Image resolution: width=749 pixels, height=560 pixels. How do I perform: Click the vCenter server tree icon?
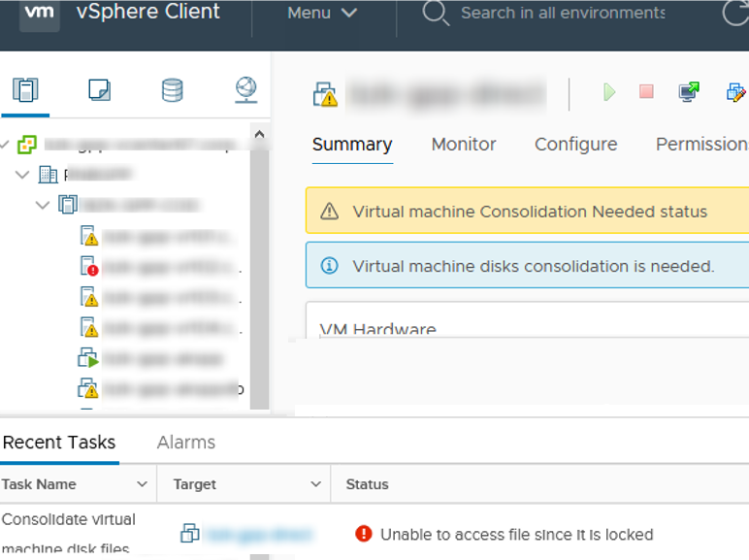pos(27,145)
